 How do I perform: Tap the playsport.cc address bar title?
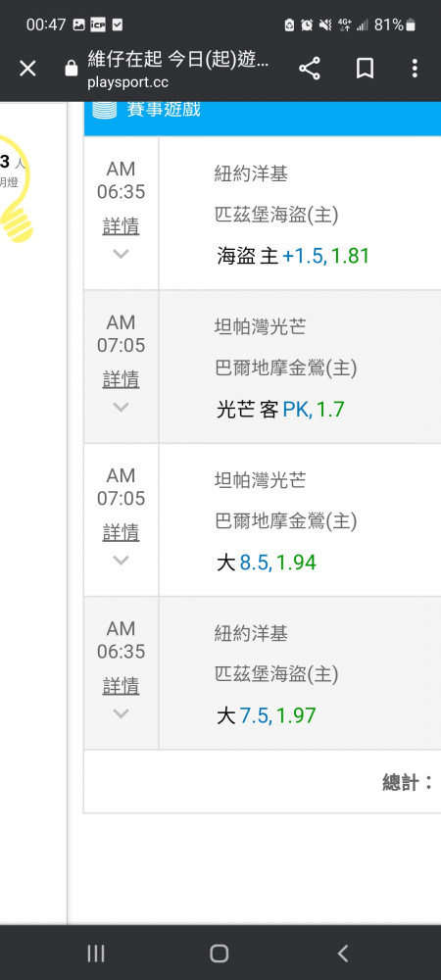tap(178, 69)
